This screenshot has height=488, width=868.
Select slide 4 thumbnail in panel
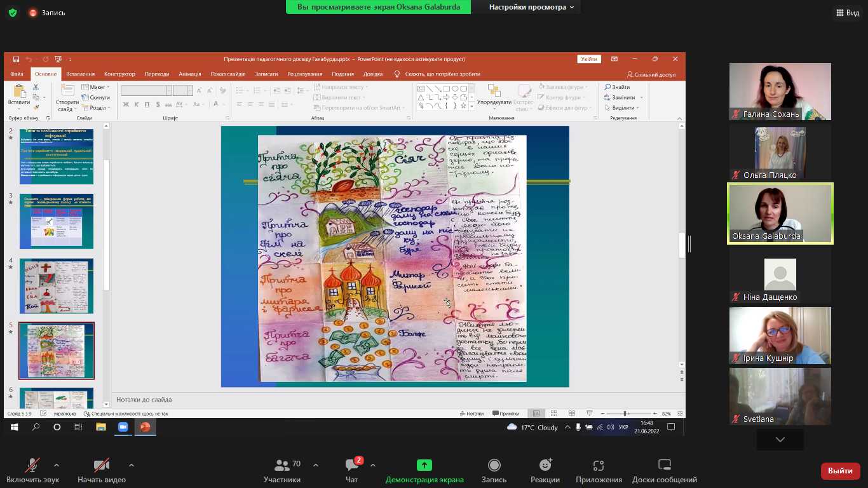[x=57, y=286]
